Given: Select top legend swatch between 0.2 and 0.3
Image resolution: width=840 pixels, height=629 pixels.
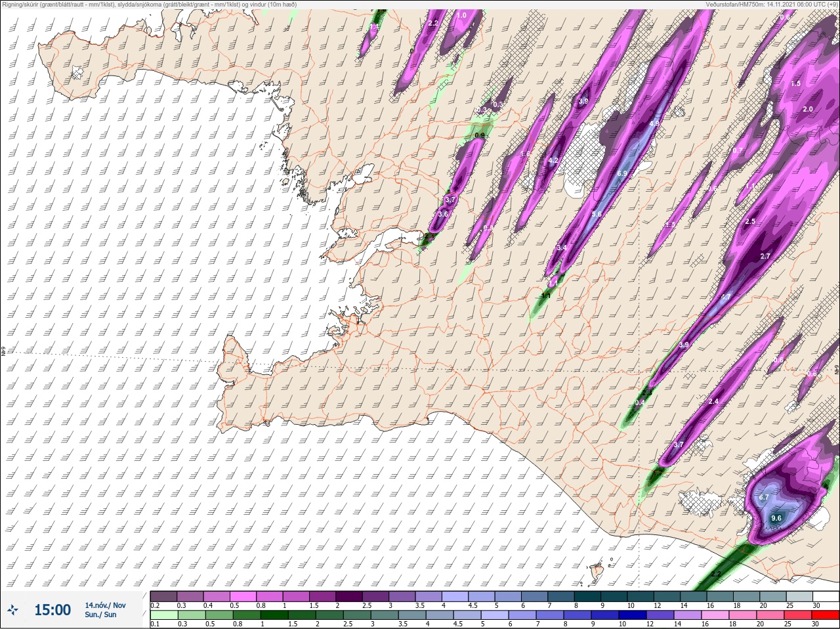Looking at the screenshot, I should 163,596.
